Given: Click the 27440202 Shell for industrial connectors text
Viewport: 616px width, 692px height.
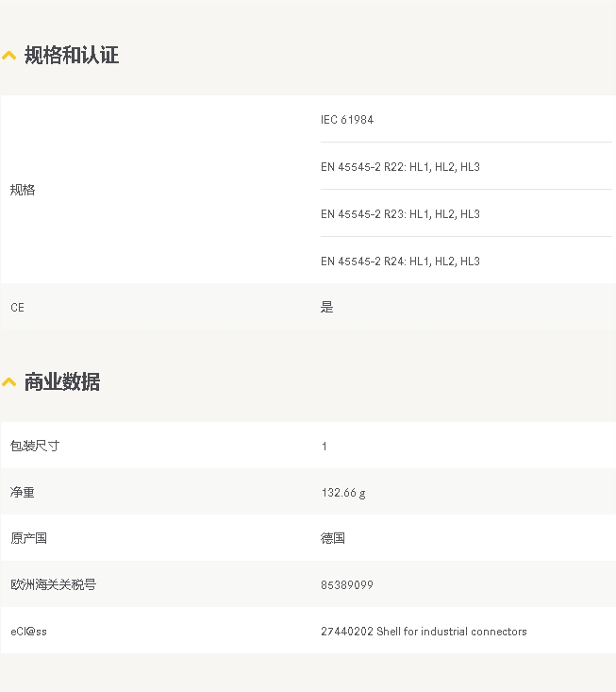Looking at the screenshot, I should coord(424,632).
